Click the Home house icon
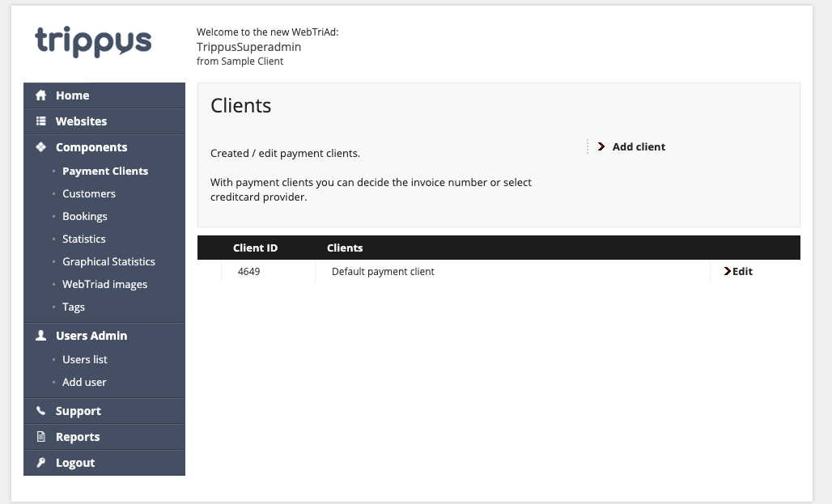 (x=40, y=95)
